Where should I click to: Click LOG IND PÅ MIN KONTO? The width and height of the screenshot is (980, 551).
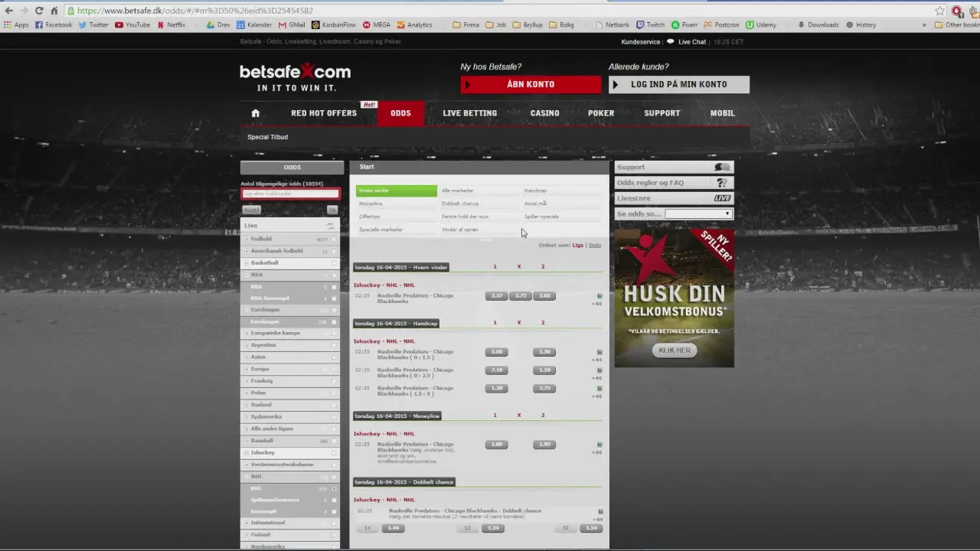click(679, 84)
